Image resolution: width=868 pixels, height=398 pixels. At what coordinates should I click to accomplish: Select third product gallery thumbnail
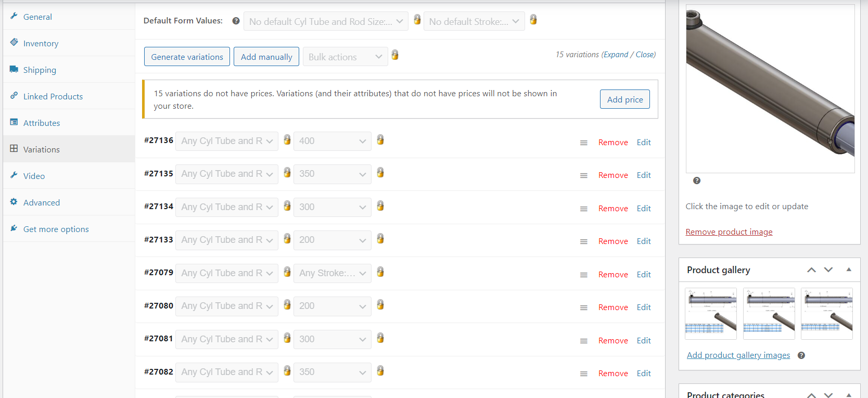(827, 314)
